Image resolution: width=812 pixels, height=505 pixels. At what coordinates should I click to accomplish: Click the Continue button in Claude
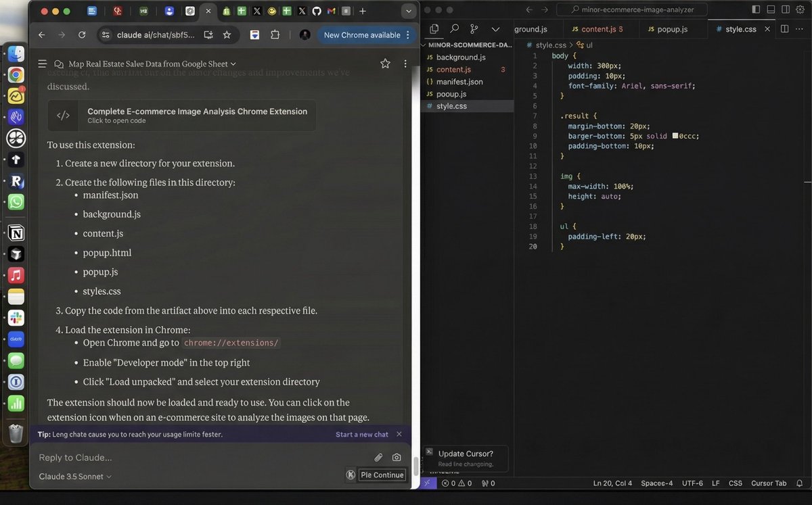(382, 475)
